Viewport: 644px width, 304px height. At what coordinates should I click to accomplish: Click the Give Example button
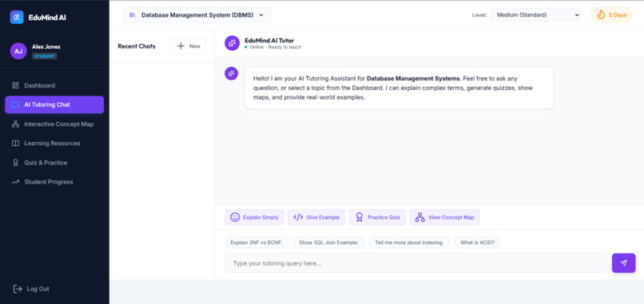click(x=316, y=218)
